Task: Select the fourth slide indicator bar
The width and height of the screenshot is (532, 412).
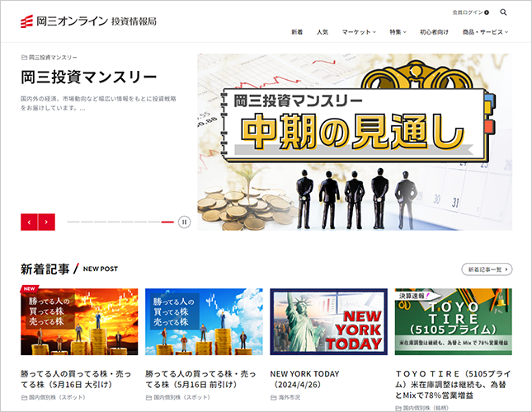Action: [114, 222]
